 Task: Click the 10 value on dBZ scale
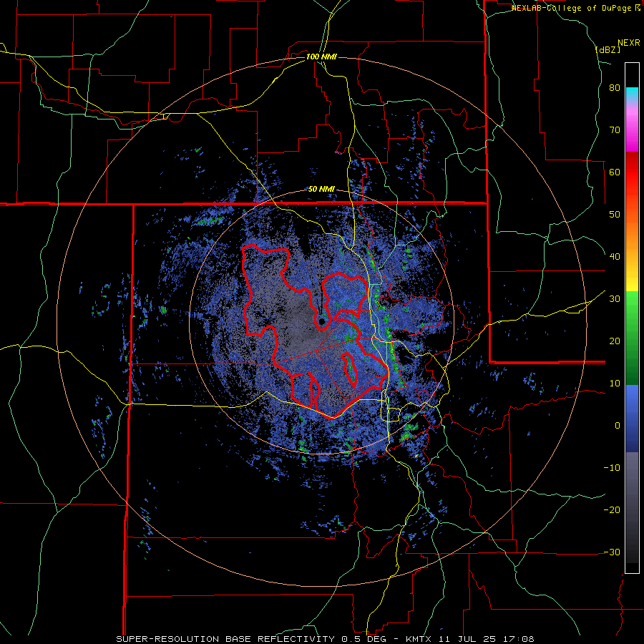(615, 384)
